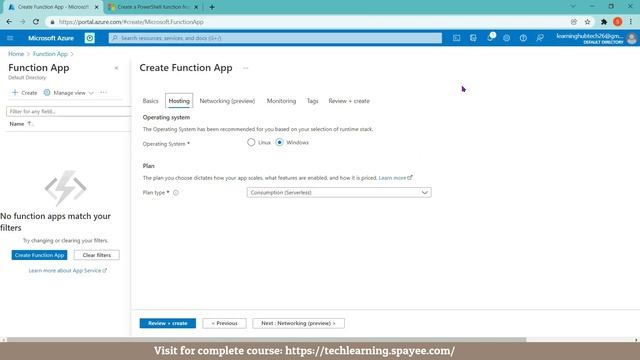
Task: Switch to the Hosting tab
Action: (x=179, y=101)
